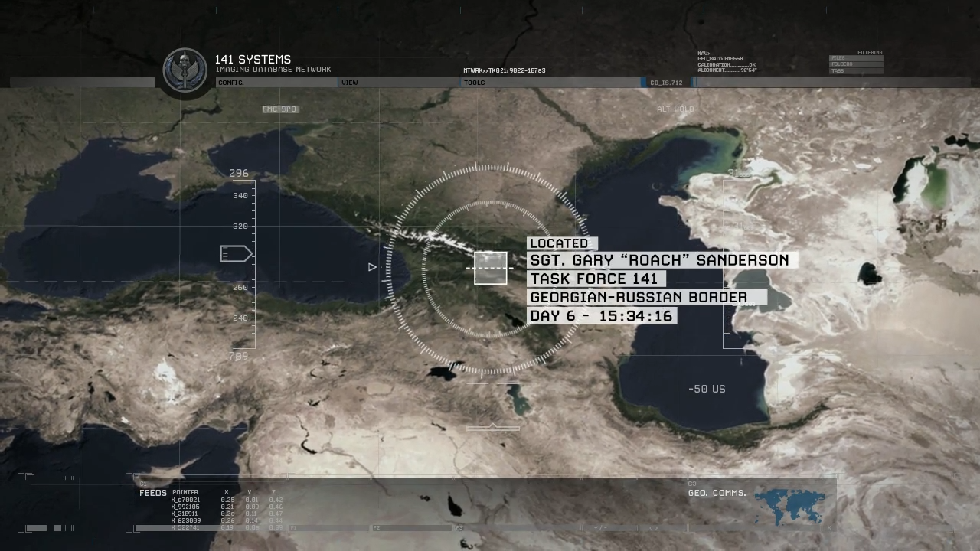980x551 pixels.
Task: Select feed row X_070021
Action: pos(185,500)
